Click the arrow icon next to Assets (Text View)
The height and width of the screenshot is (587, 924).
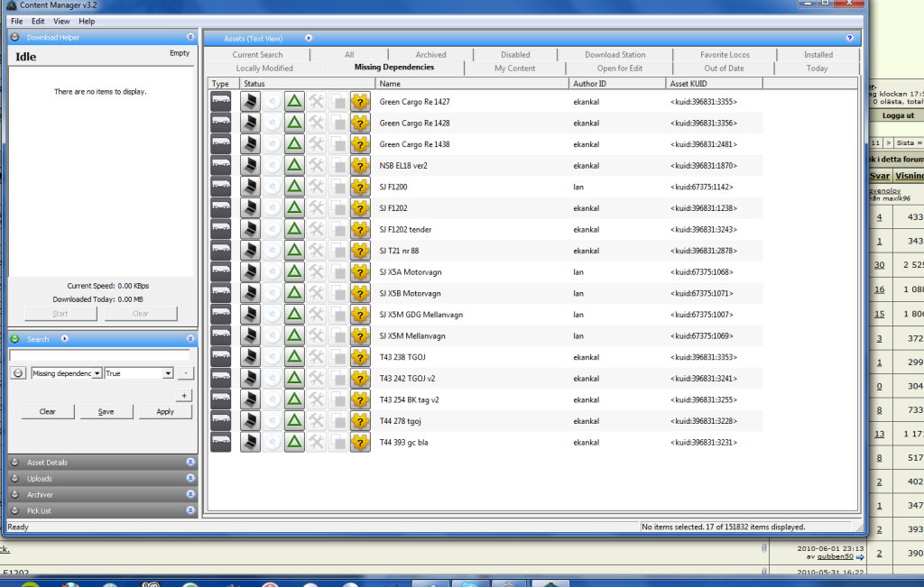pyautogui.click(x=309, y=38)
